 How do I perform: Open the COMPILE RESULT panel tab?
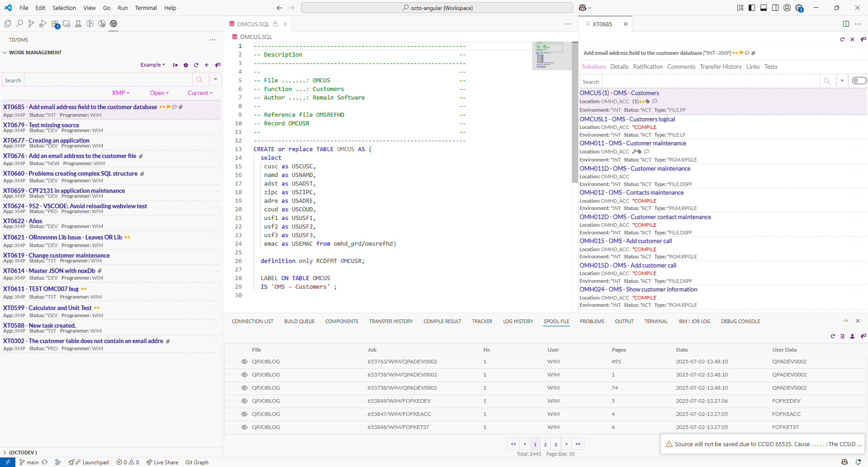(x=442, y=321)
